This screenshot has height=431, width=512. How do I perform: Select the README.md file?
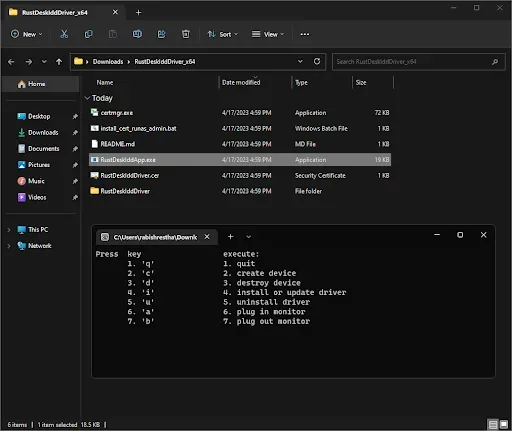click(240, 144)
